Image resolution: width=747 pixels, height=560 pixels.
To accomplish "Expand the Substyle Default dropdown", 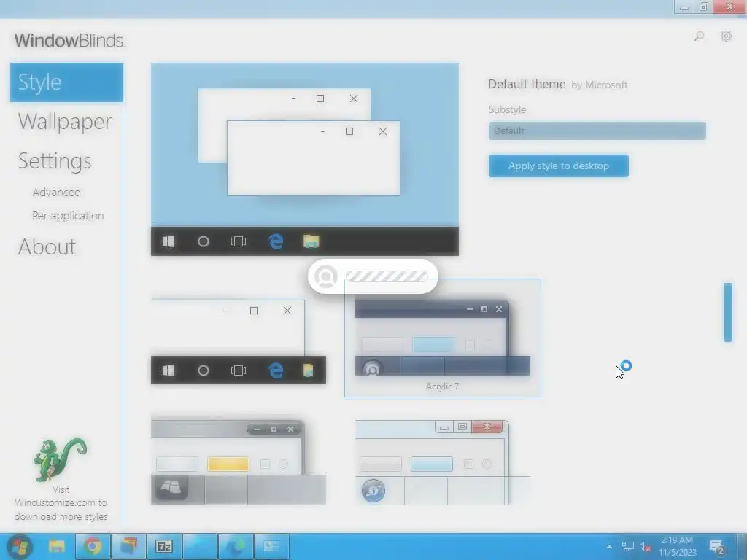I will tap(597, 131).
